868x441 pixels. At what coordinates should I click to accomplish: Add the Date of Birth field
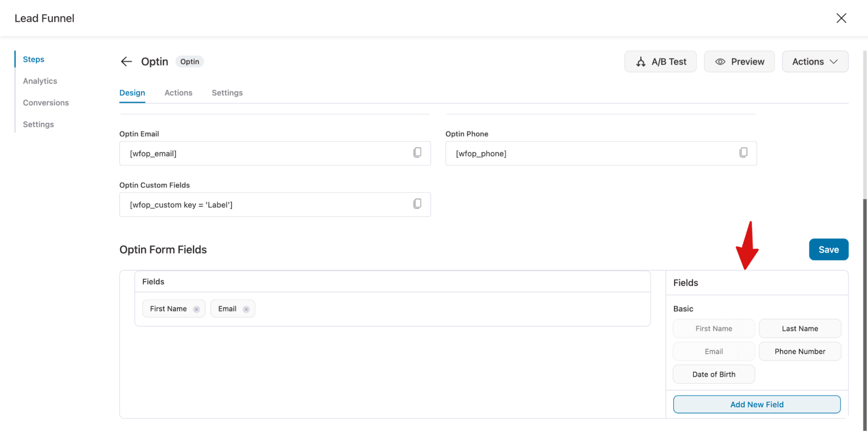pos(713,374)
